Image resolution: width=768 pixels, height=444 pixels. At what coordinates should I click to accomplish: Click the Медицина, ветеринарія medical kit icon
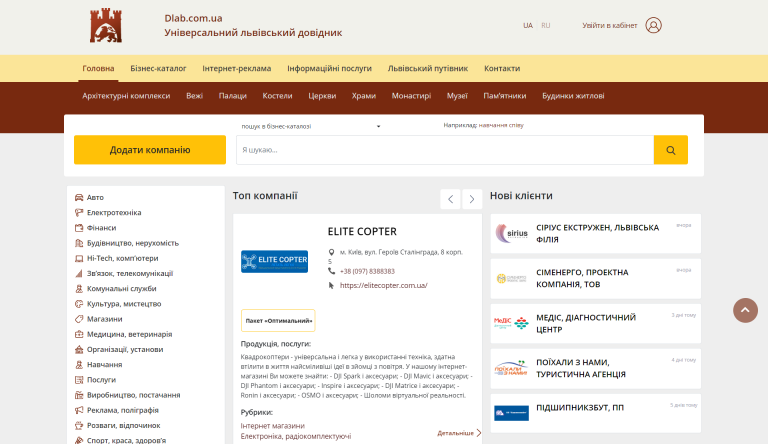pos(79,334)
